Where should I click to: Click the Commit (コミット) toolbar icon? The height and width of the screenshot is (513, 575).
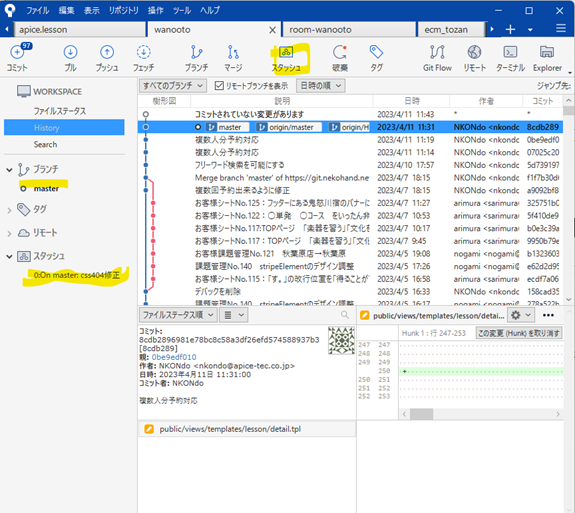(17, 58)
